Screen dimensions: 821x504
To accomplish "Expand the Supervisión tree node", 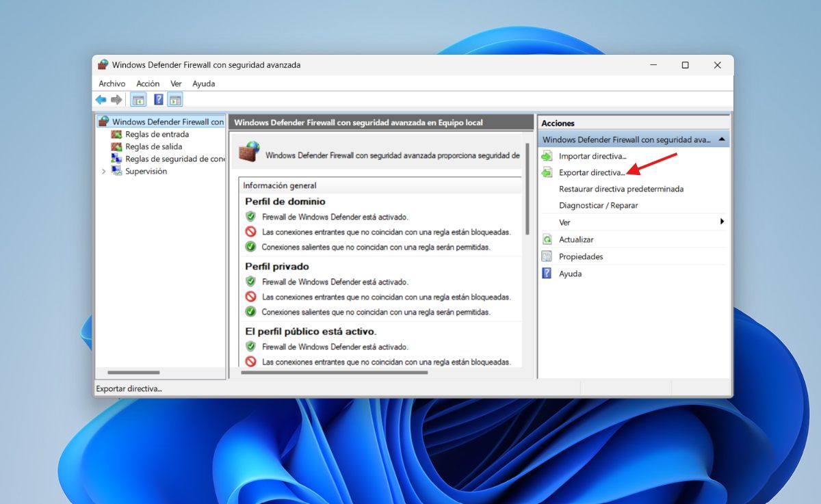I will point(103,172).
